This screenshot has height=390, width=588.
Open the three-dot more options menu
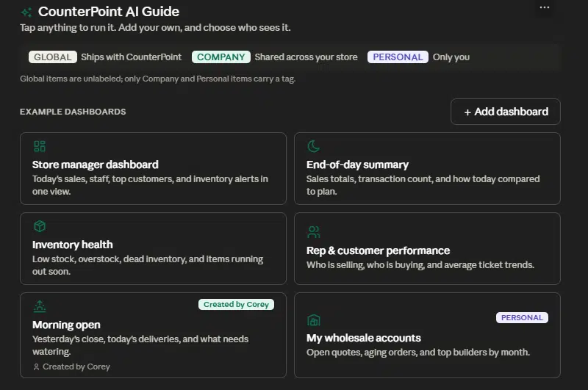coord(545,7)
